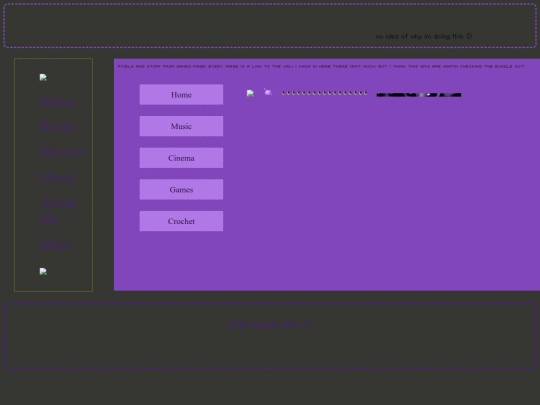Open the More link in the sidebar

pos(55,245)
